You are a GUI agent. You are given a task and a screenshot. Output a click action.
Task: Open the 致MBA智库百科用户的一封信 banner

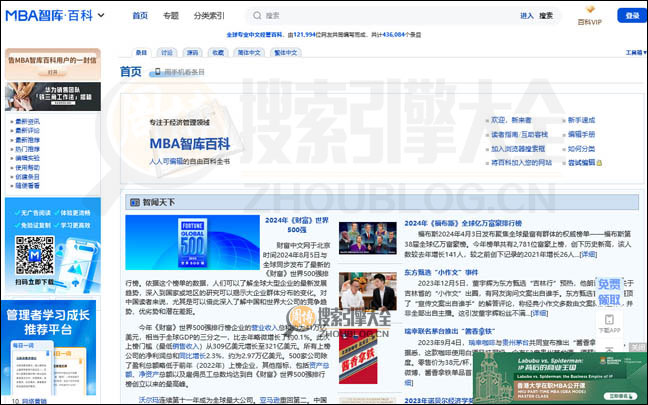(52, 64)
